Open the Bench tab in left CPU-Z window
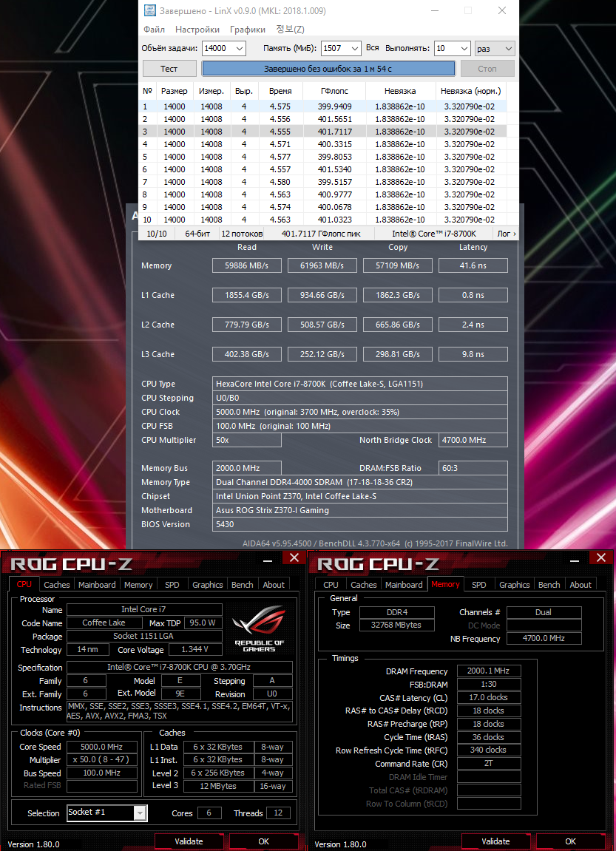The height and width of the screenshot is (851, 616). (x=242, y=585)
